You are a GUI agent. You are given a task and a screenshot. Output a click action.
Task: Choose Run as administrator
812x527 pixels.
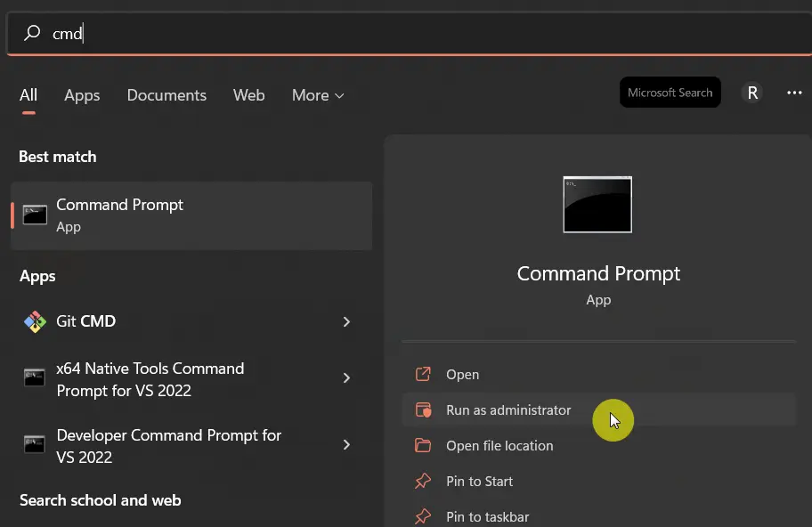(x=598, y=410)
